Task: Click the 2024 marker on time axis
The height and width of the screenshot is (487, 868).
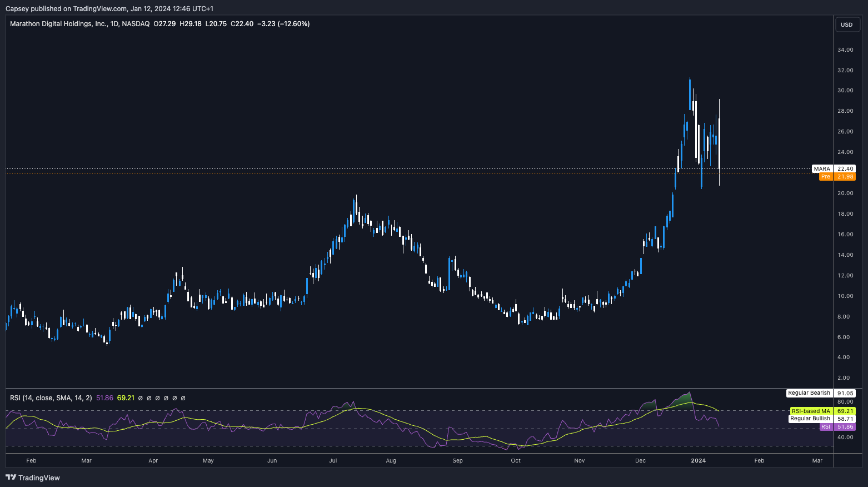Action: click(698, 460)
